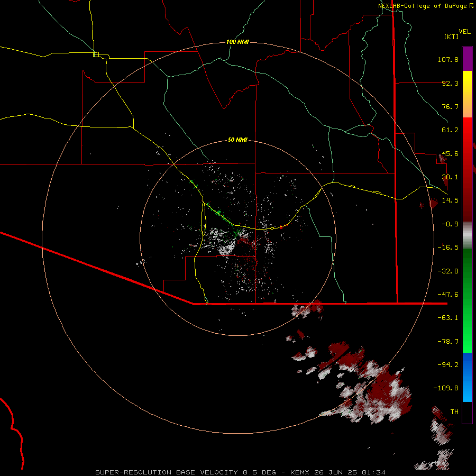Select the -47.6 velocity scale value
This screenshot has height=476, width=476.
(x=448, y=295)
